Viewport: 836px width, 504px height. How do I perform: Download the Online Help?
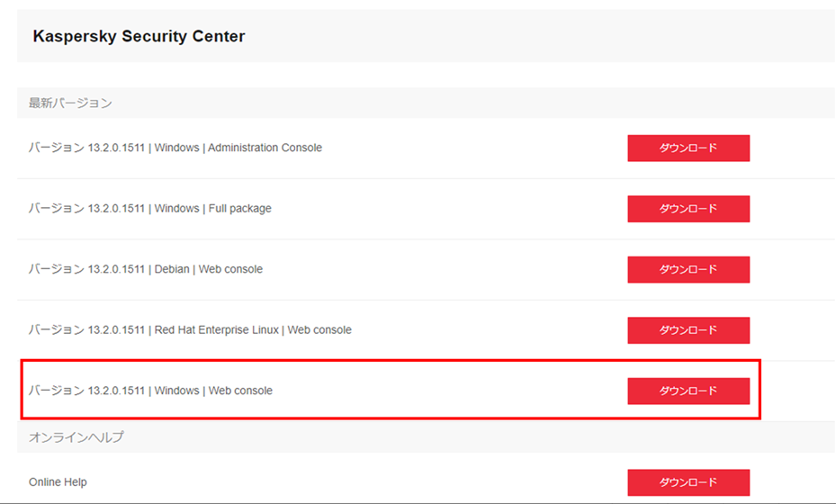[x=688, y=482]
